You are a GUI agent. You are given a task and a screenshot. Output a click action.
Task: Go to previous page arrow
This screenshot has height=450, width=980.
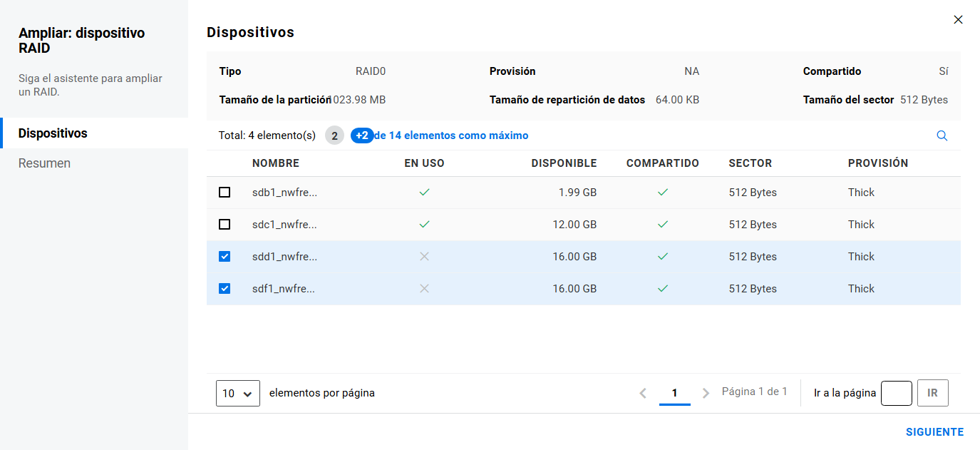coord(643,393)
